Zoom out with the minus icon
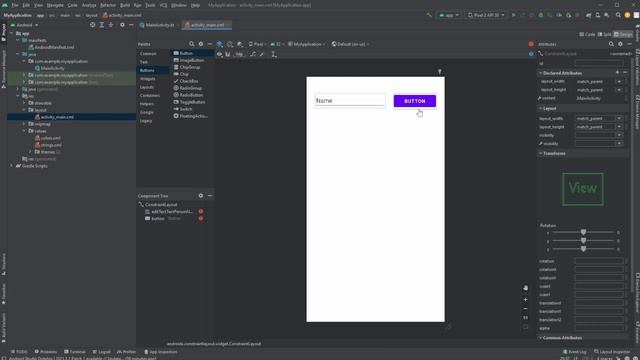This screenshot has width=640, height=360. pyautogui.click(x=526, y=309)
